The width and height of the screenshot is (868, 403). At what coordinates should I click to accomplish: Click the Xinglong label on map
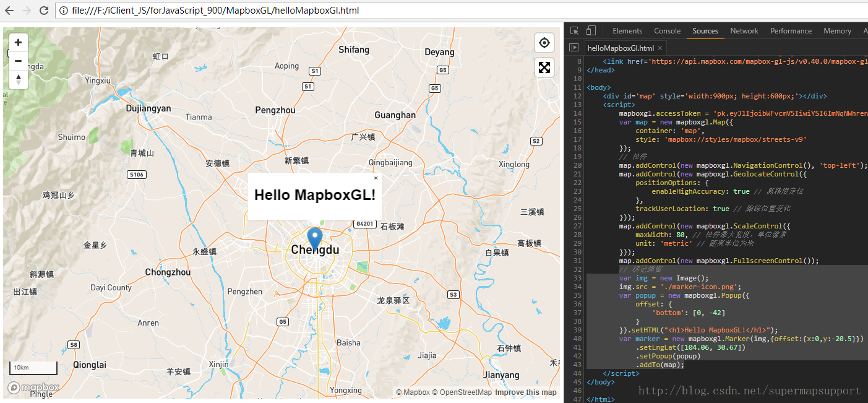514,165
